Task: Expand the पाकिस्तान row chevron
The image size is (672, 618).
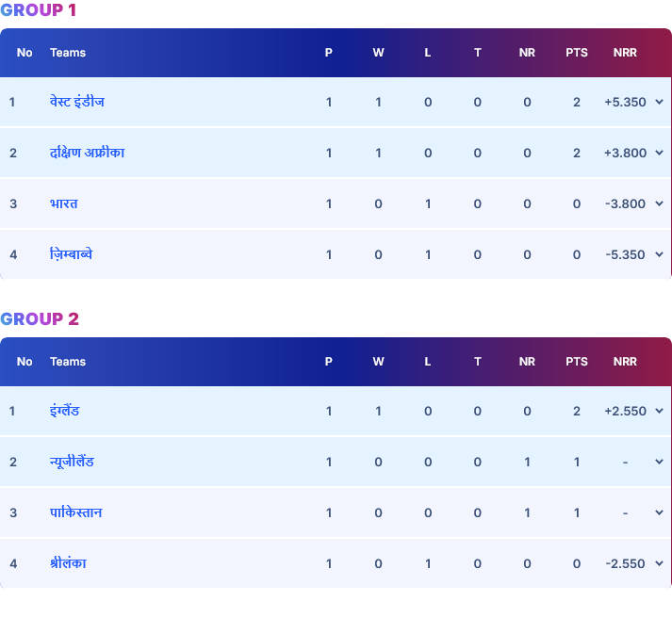Action: coord(659,512)
